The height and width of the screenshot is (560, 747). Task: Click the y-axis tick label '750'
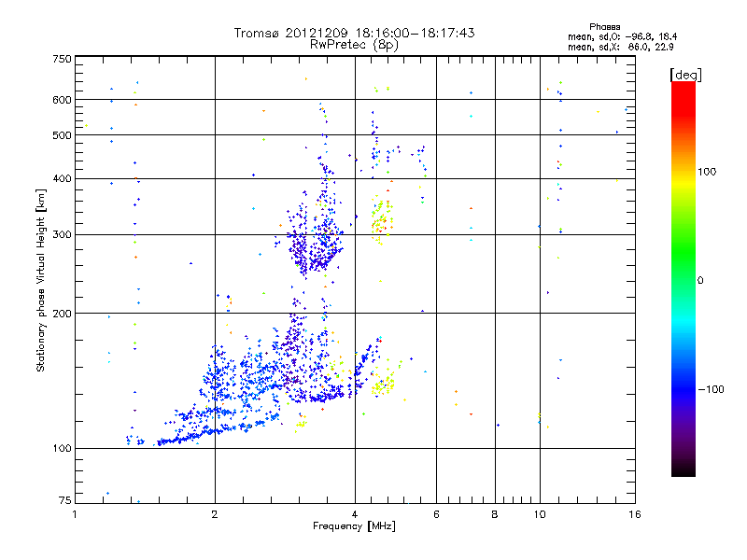click(x=62, y=59)
